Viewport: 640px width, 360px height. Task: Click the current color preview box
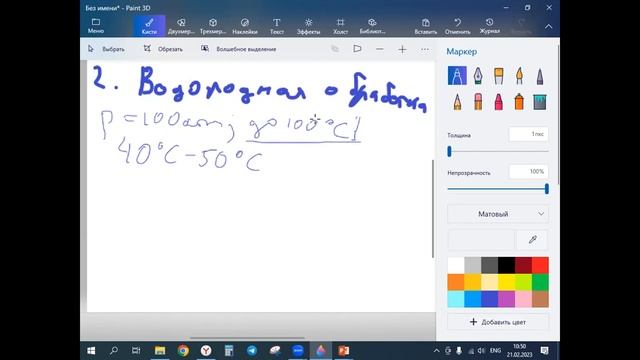(x=481, y=240)
